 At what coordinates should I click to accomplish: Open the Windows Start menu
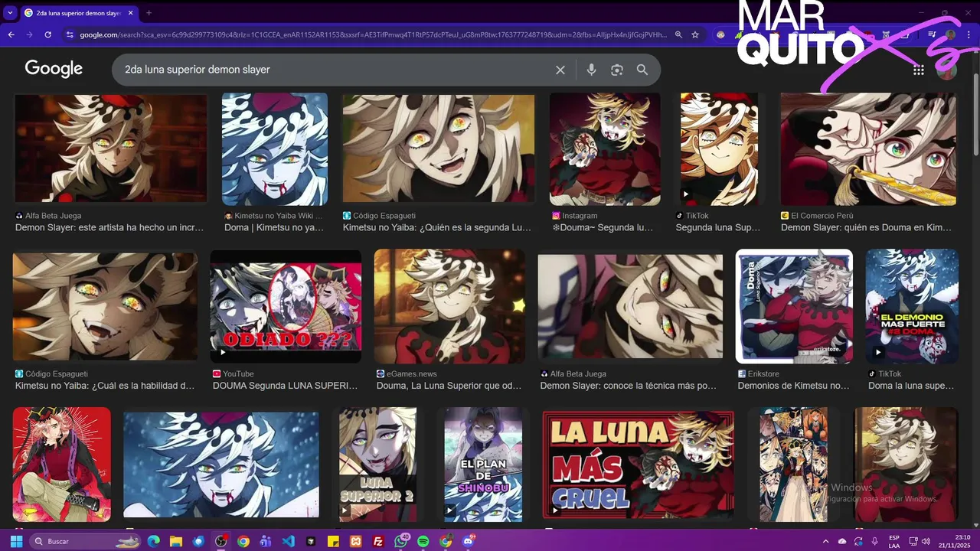pyautogui.click(x=16, y=541)
